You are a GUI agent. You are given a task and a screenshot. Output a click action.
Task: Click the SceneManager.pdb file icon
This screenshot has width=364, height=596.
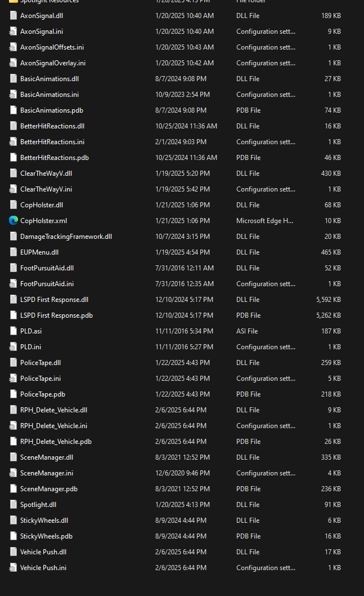coord(14,489)
